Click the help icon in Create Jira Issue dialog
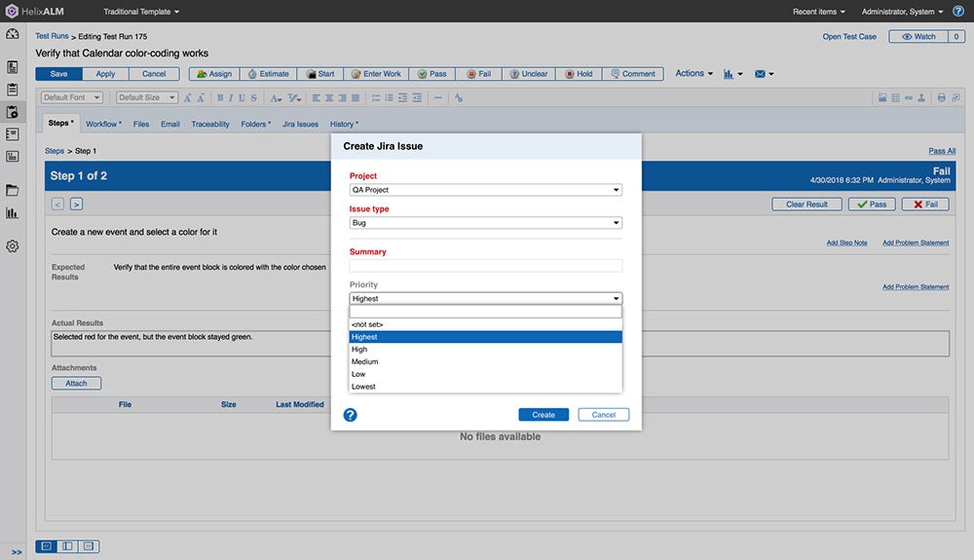The width and height of the screenshot is (974, 560). [x=351, y=415]
